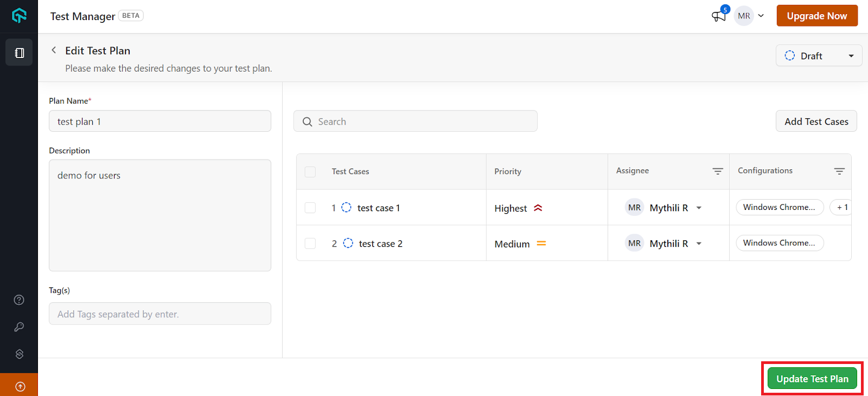Click the MR avatar in test case 1 row
This screenshot has height=396, width=868.
(634, 207)
